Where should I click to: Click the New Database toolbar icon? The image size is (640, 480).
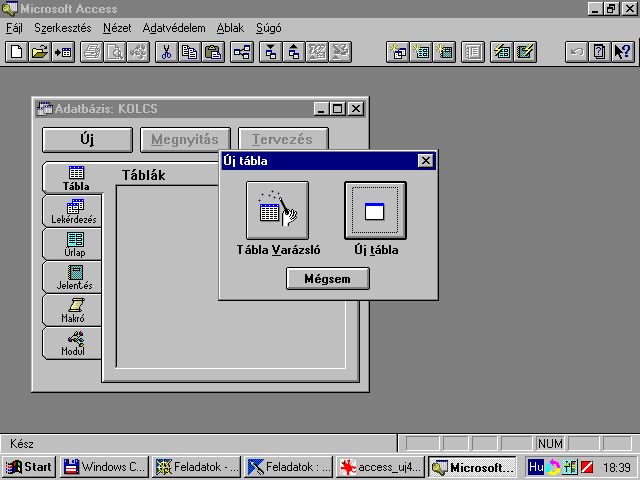click(17, 51)
